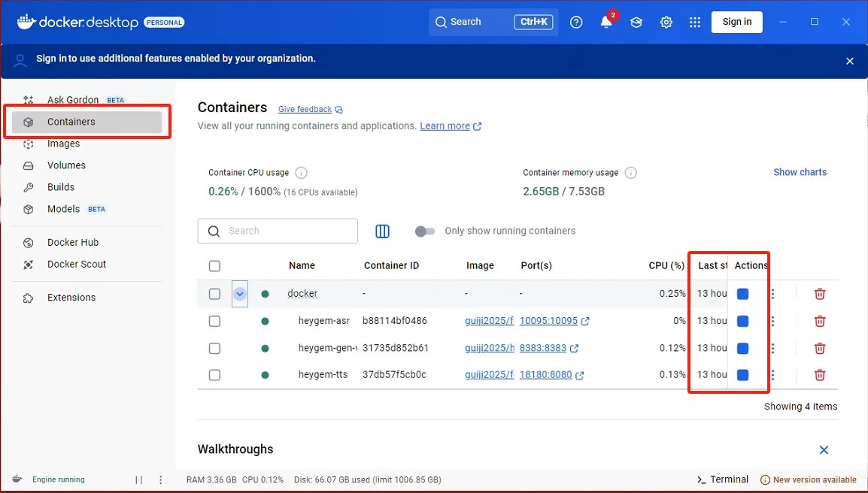Check the select-all containers checkbox

click(215, 266)
